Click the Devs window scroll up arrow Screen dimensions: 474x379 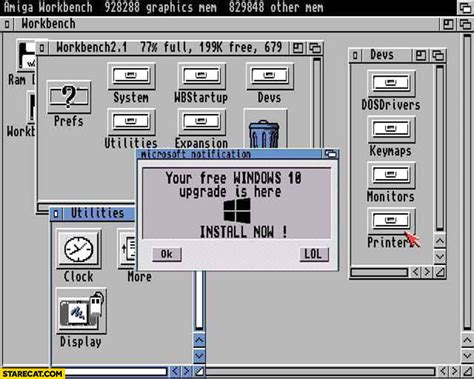440,241
